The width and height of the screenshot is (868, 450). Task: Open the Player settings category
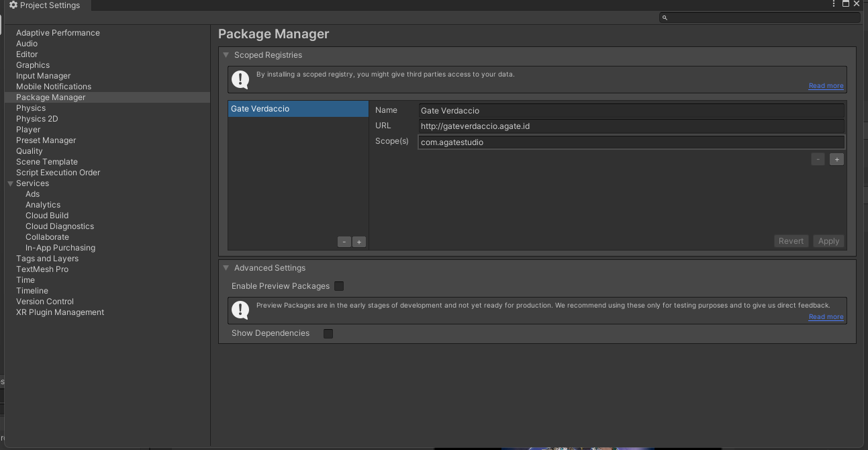[28, 130]
